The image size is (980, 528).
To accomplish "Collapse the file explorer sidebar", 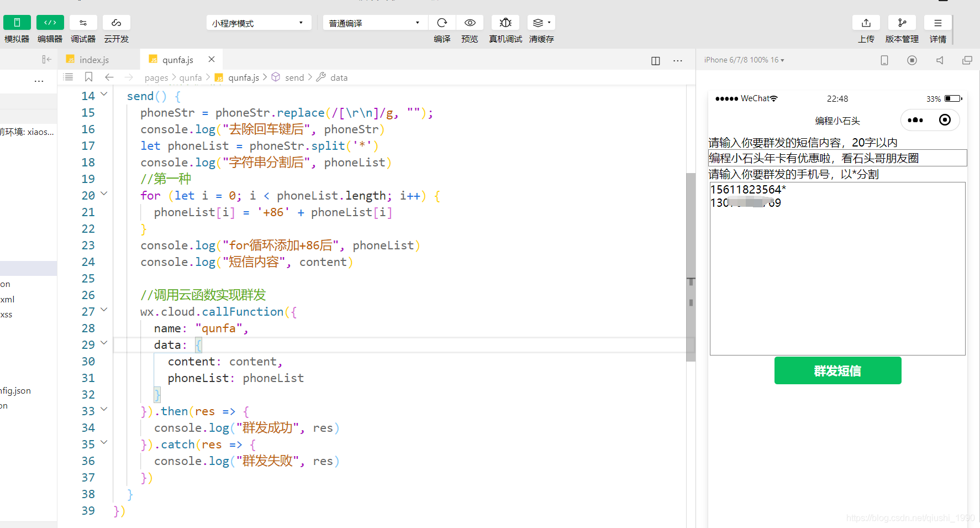I will (x=46, y=60).
